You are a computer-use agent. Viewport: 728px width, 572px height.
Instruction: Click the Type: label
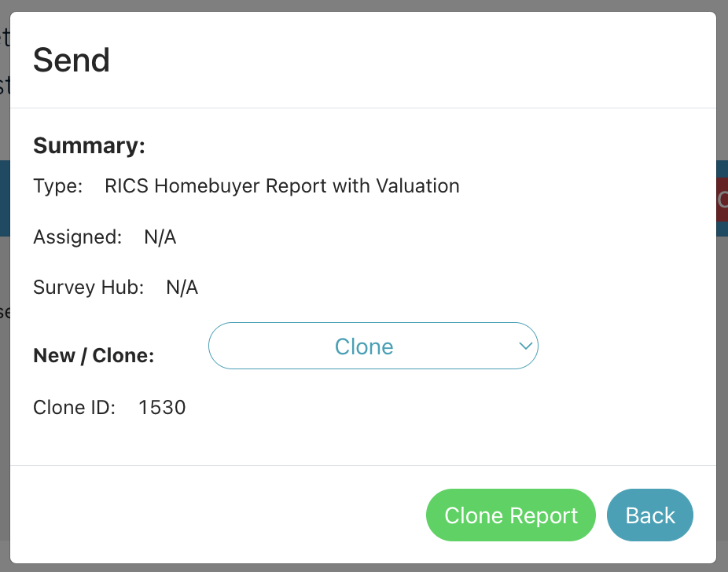pyautogui.click(x=57, y=186)
